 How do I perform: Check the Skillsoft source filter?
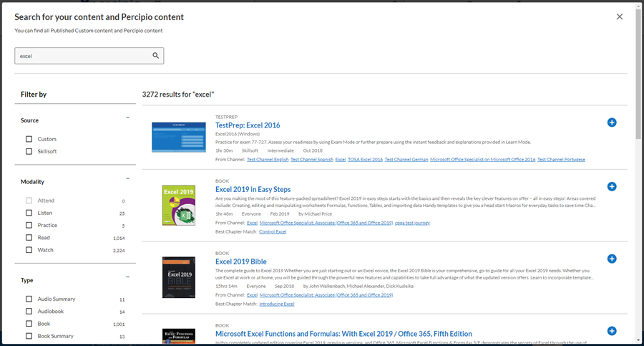point(29,151)
